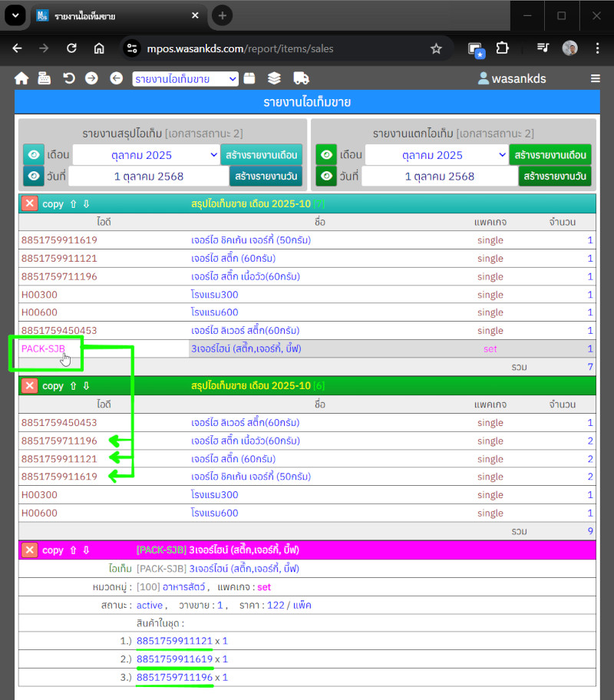
Task: Click teal สร้างรายงานเดือน button
Action: pos(261,155)
